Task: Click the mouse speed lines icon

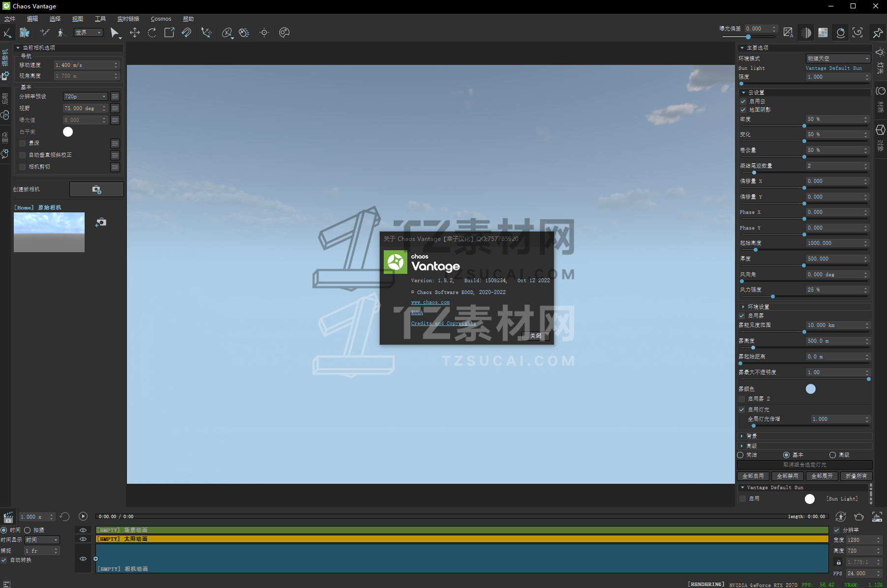Action: coord(244,32)
